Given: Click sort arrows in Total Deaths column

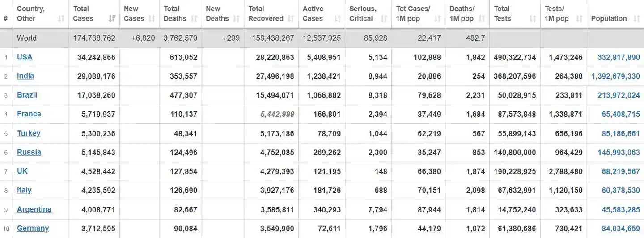Looking at the screenshot, I should click(x=194, y=19).
